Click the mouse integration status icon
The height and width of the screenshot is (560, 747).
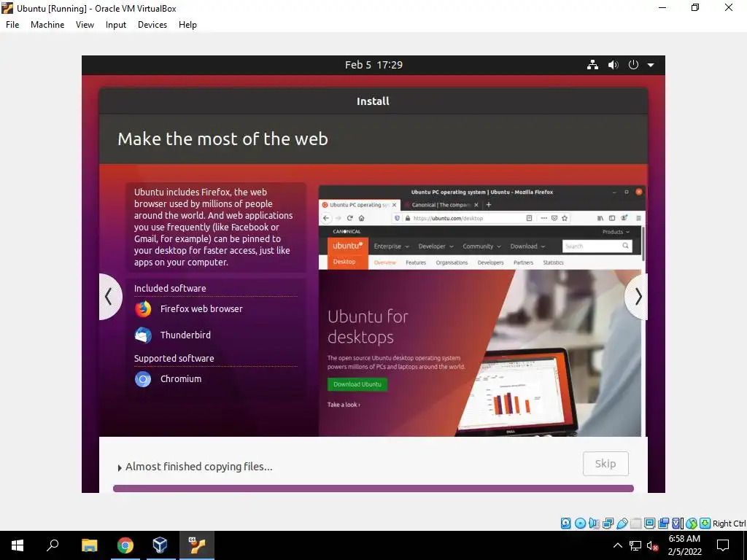point(692,524)
